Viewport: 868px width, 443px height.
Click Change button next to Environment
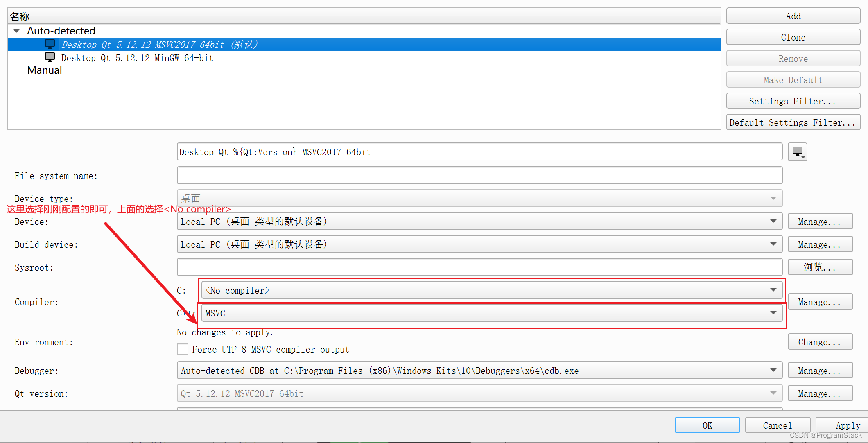click(820, 341)
